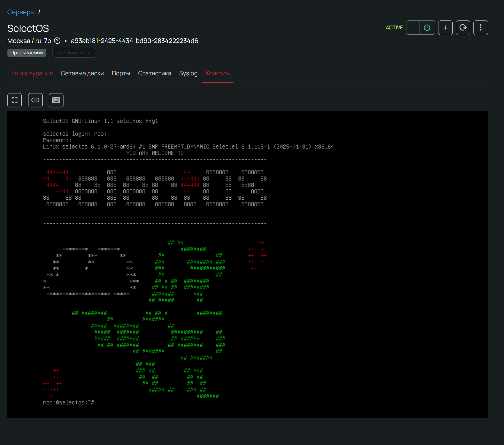Open the Сетевые диски tab
This screenshot has width=504, height=445.
(82, 73)
